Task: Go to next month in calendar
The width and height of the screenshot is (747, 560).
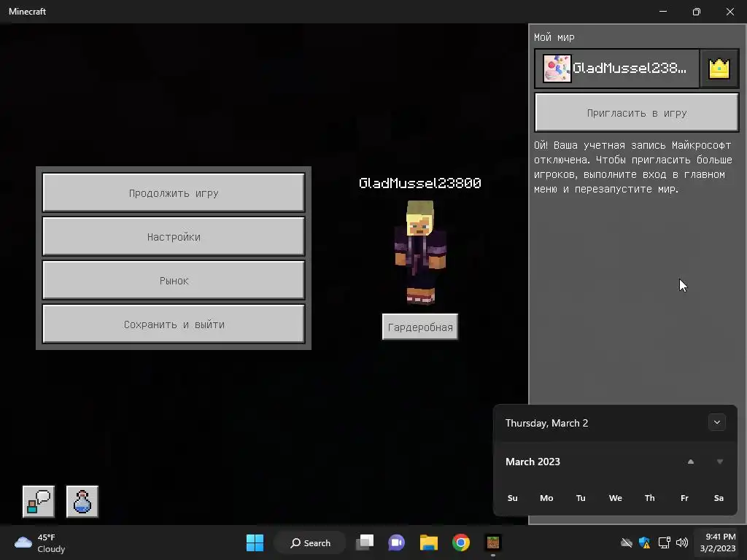Action: (x=720, y=462)
